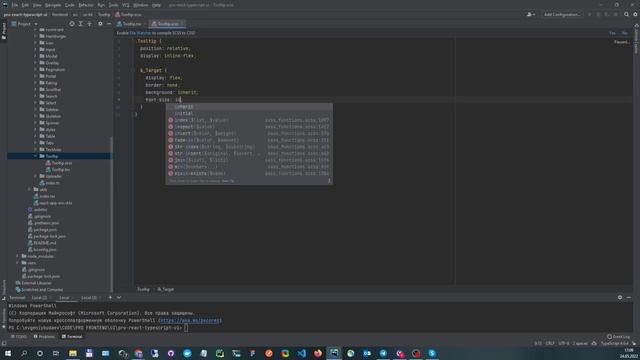Open Firefox from taskbar
This screenshot has width=640, height=360.
pos(318,353)
